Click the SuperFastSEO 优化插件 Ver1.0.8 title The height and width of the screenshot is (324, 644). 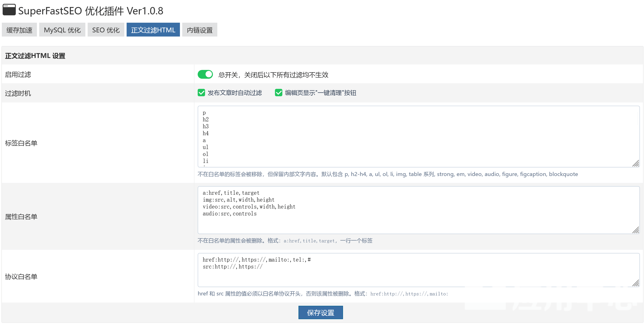click(x=91, y=11)
